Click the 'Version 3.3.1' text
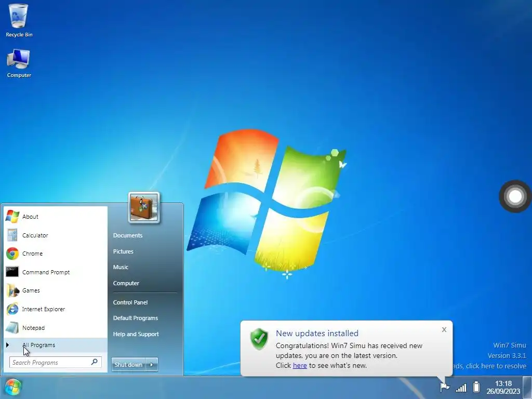Viewport: 532px width, 399px height. coord(507,355)
